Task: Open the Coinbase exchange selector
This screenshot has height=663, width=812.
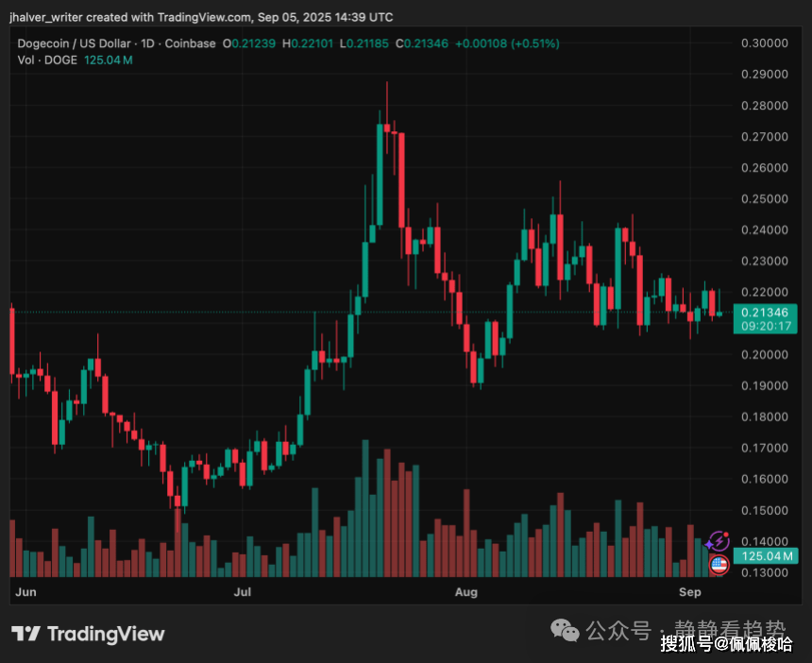Action: point(190,42)
